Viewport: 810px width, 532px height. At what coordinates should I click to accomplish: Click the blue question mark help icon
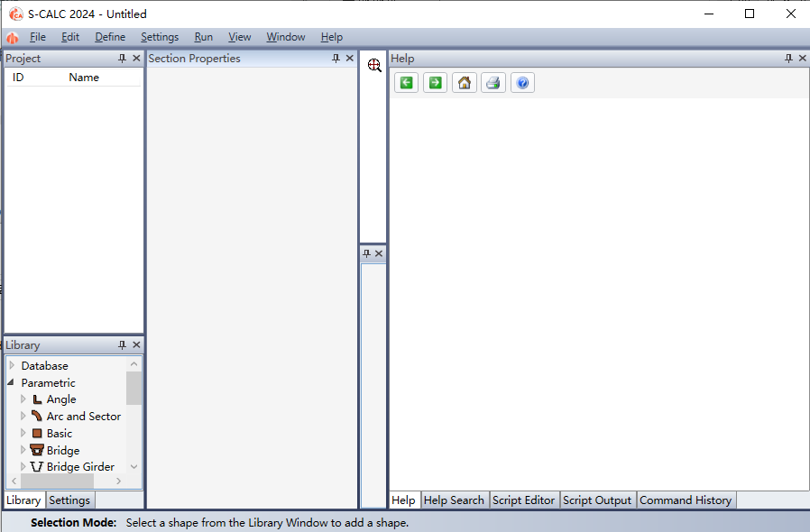(x=522, y=83)
